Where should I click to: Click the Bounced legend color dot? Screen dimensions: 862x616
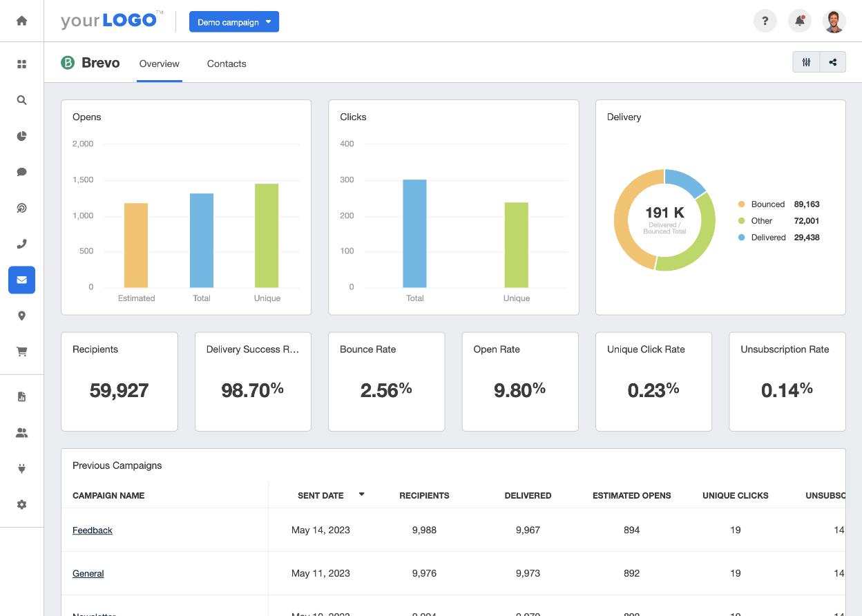pyautogui.click(x=742, y=204)
